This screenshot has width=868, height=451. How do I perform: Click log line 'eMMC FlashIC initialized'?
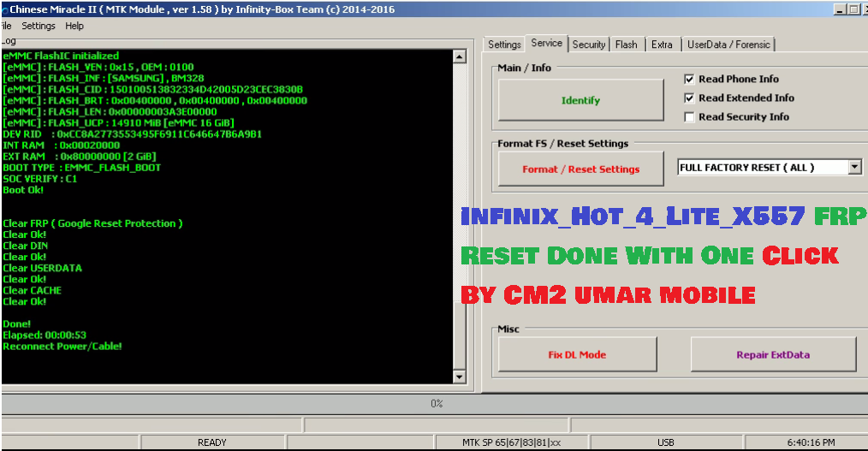click(x=60, y=56)
